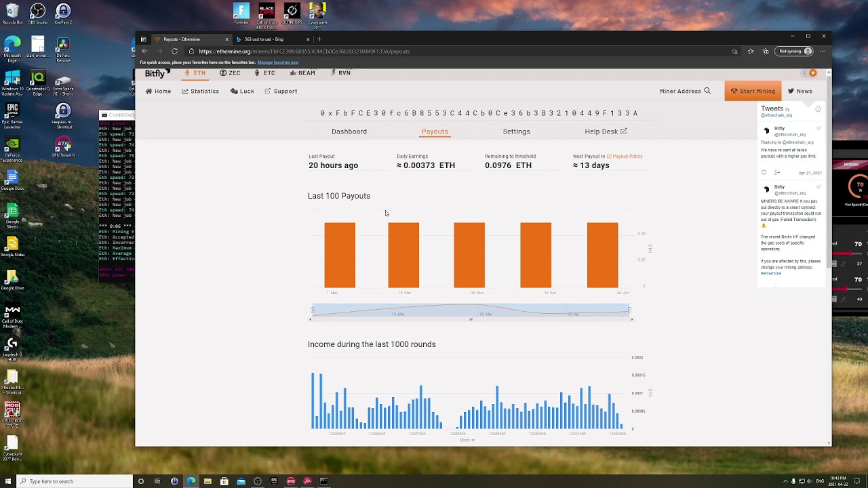
Task: Click the orange payout bar for 26 Apr
Action: tap(602, 255)
